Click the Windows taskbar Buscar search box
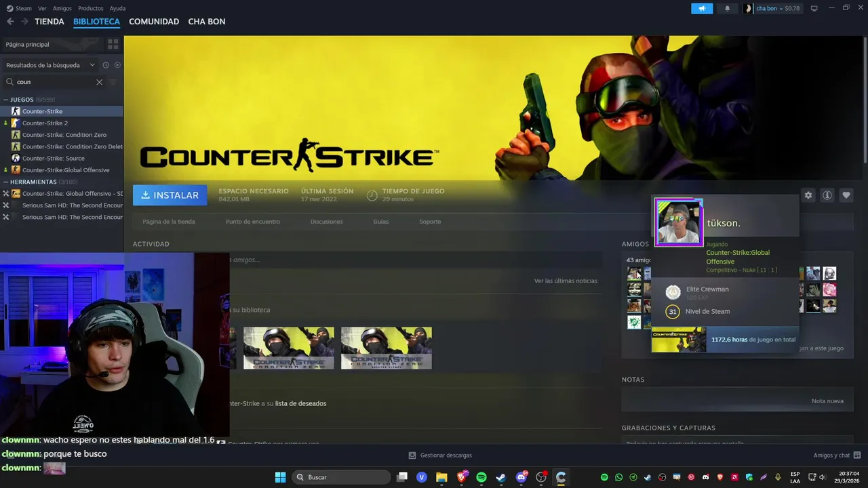Image resolution: width=868 pixels, height=488 pixels. click(340, 477)
